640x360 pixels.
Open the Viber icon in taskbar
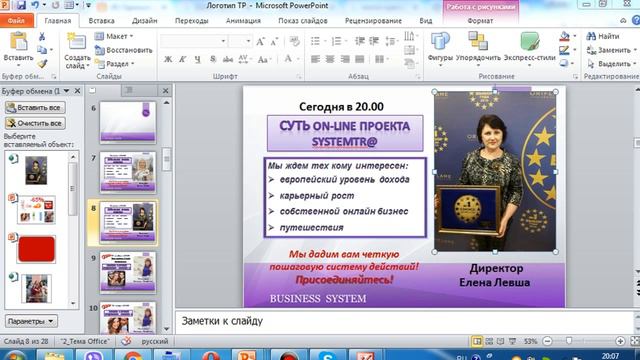[x=94, y=355]
